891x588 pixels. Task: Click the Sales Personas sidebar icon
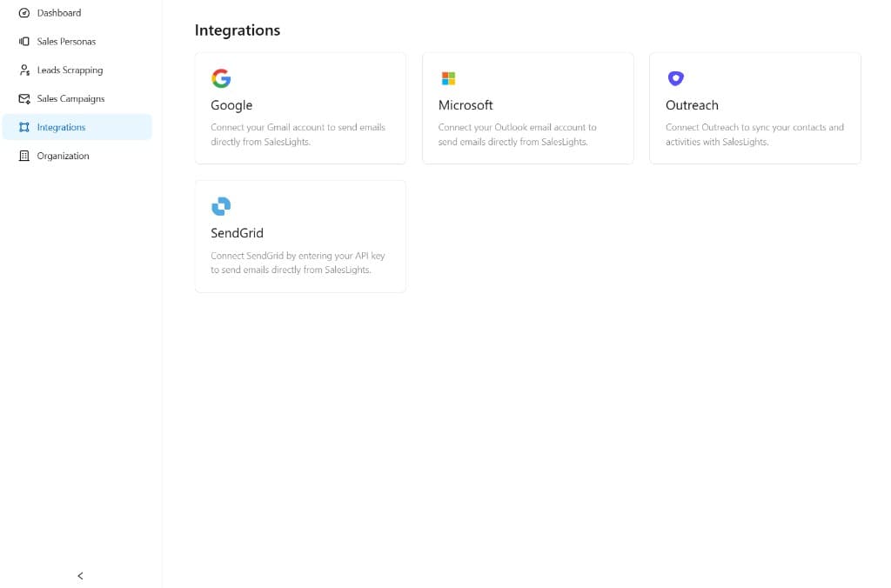click(x=24, y=42)
